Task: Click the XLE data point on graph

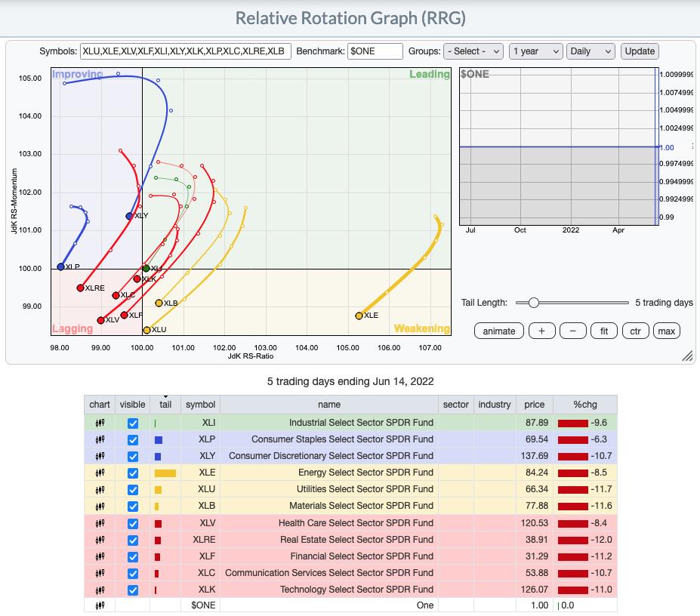Action: [x=359, y=316]
